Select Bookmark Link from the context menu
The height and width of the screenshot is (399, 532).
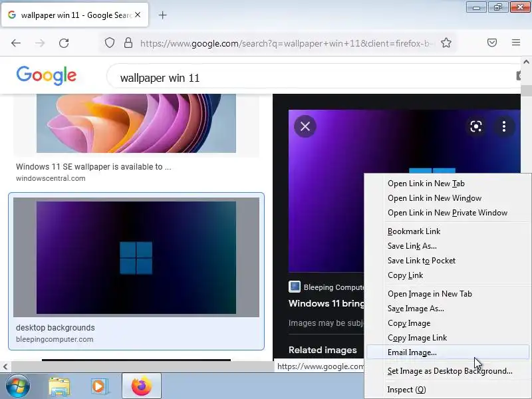pyautogui.click(x=414, y=231)
